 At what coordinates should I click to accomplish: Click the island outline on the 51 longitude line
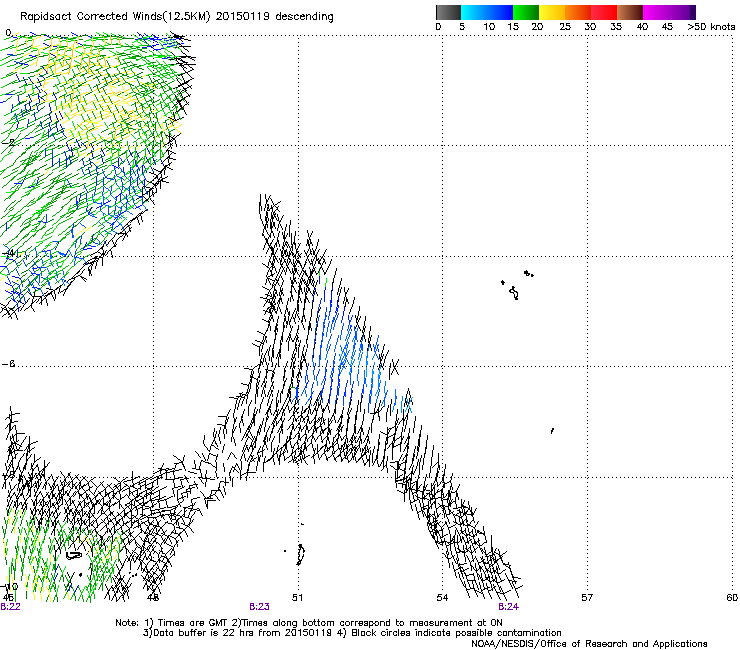[x=300, y=554]
